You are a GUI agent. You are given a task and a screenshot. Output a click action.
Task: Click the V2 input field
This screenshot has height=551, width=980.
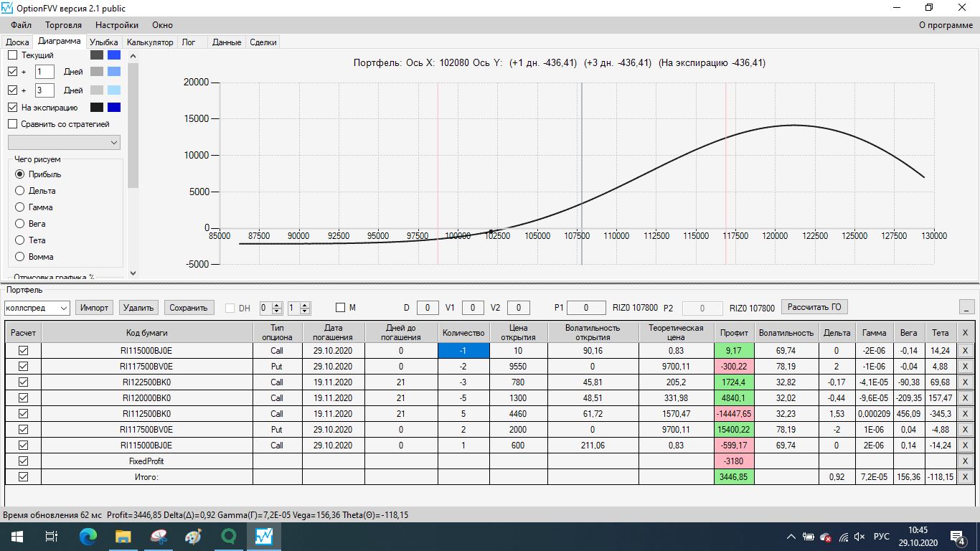pos(519,308)
